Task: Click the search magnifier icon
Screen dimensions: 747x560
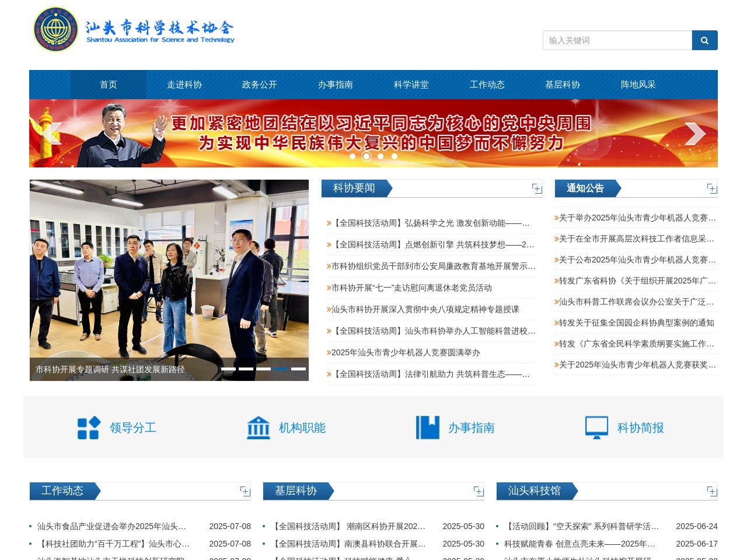Action: click(x=704, y=40)
